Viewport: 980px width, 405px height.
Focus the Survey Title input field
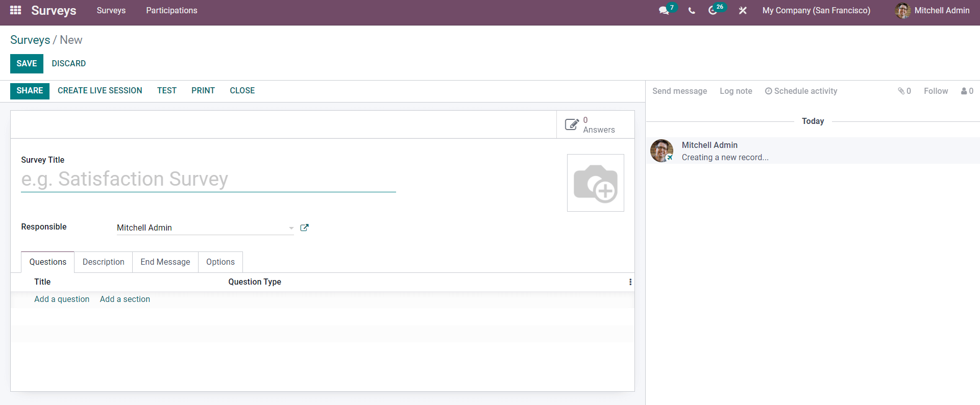coord(208,180)
